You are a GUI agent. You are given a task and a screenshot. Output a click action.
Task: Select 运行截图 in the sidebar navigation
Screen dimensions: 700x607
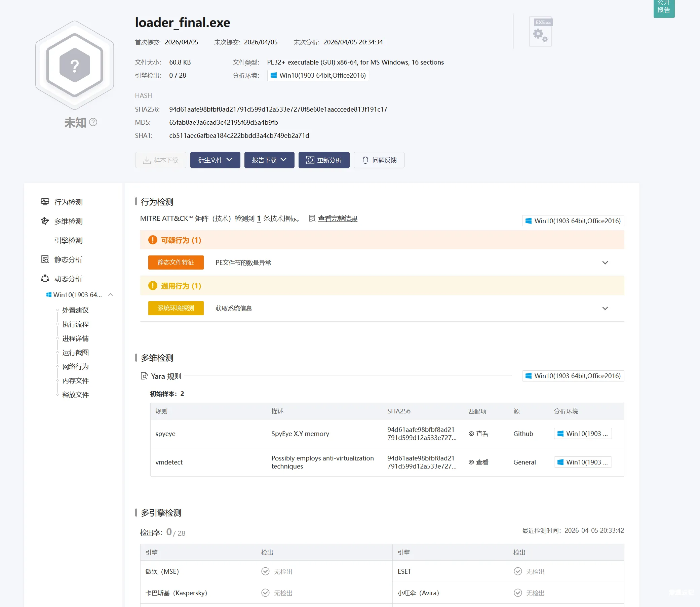[x=75, y=352]
